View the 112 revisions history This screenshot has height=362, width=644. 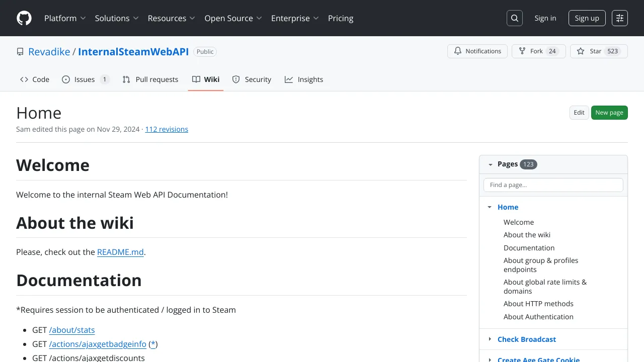click(167, 129)
